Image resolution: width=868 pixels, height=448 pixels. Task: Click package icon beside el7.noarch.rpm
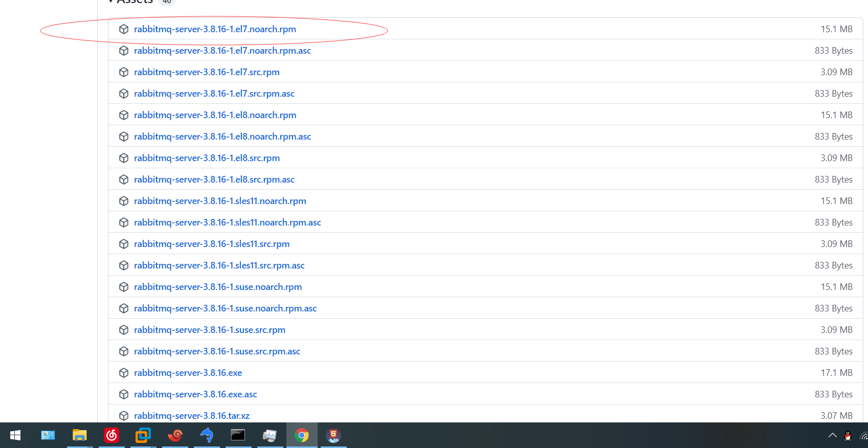point(124,29)
